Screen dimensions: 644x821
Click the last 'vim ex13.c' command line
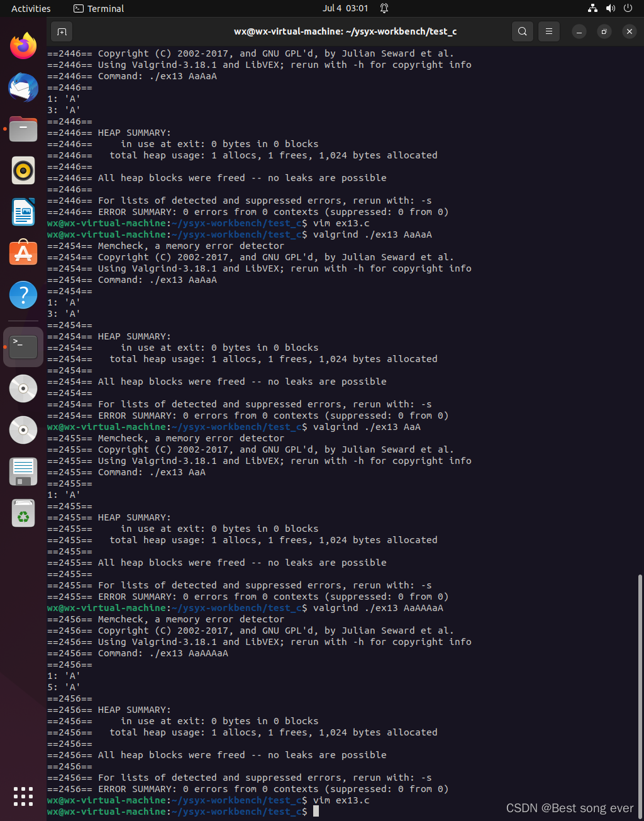[208, 800]
